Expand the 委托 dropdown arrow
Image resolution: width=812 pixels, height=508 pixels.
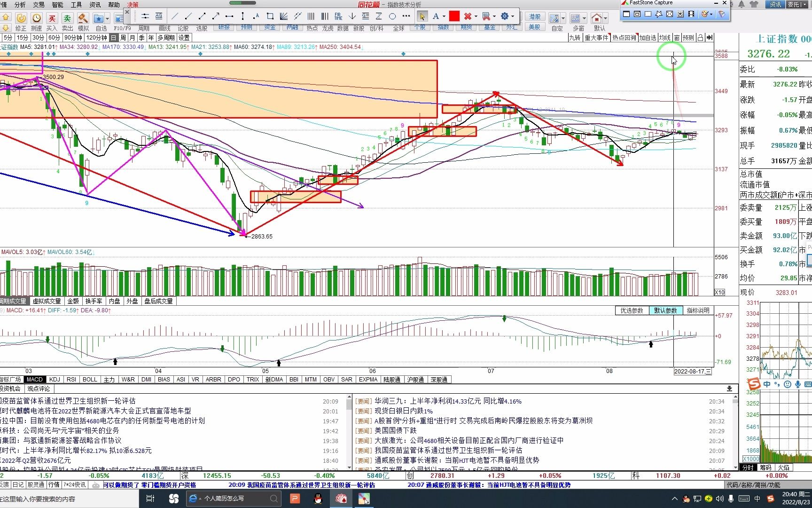tap(804, 4)
